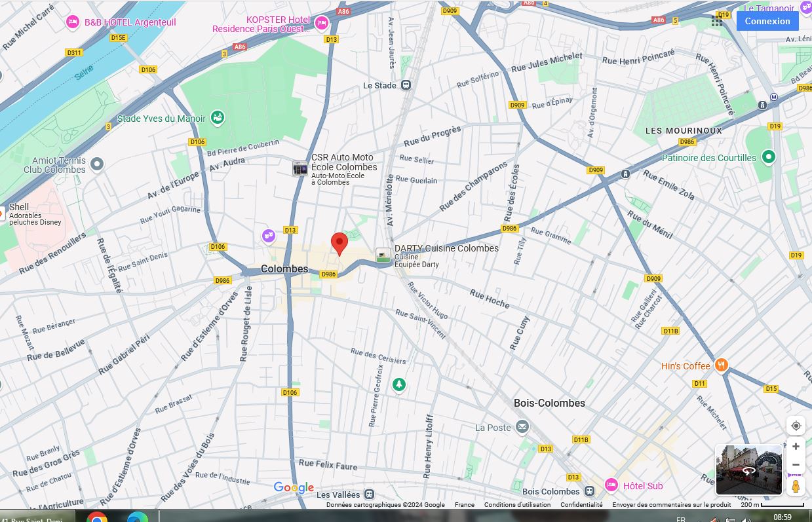Viewport: 812px width, 522px height.
Task: Select the yellow Pegman Street View icon
Action: (x=796, y=487)
